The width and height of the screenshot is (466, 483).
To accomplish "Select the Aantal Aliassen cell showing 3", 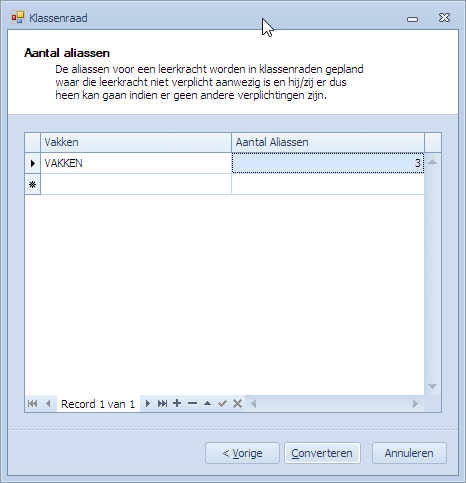I will click(x=328, y=163).
